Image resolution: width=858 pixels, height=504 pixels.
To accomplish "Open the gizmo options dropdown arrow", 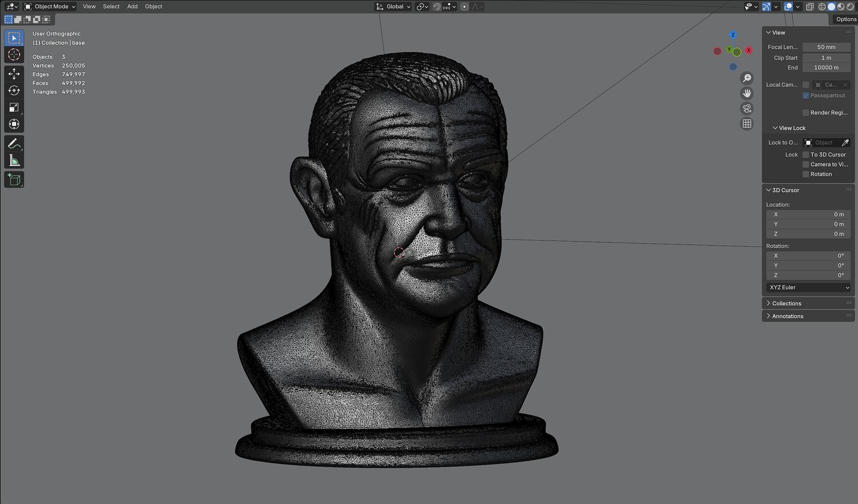I will 776,7.
